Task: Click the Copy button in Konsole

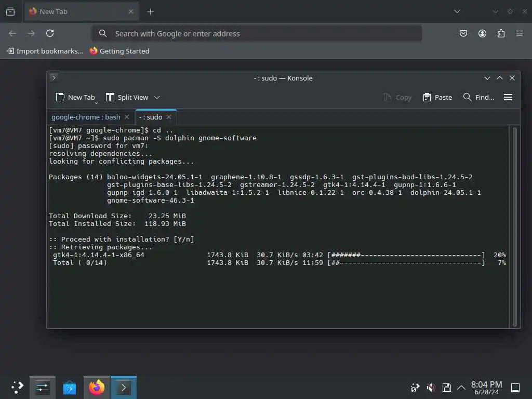Action: 397,97
